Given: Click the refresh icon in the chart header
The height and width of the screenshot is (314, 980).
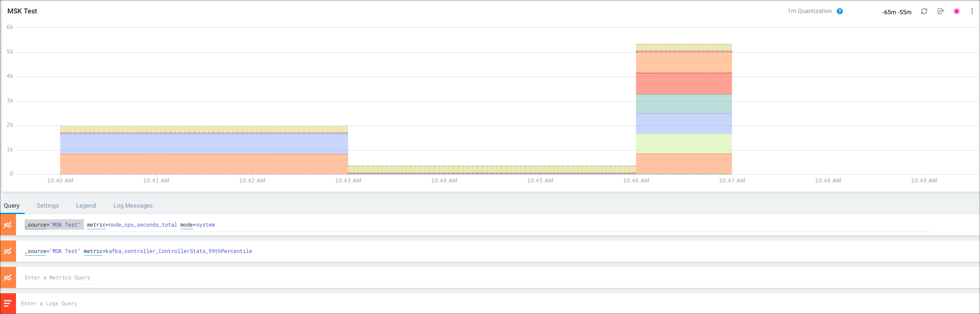Looking at the screenshot, I should [x=924, y=11].
